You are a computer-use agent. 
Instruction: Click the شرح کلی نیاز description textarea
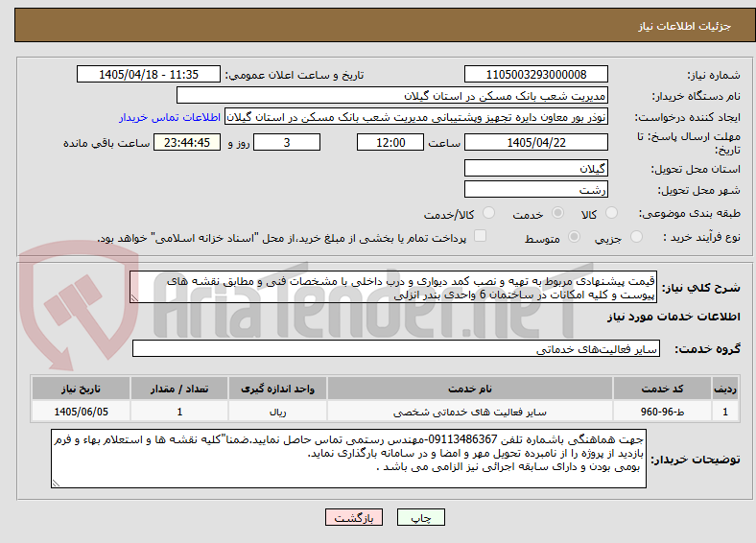(x=393, y=288)
